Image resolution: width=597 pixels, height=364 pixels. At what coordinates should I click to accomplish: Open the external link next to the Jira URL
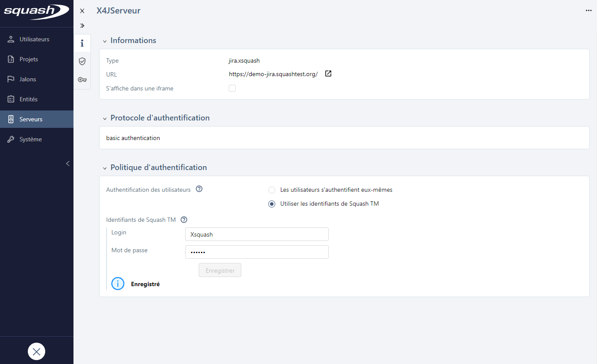click(x=328, y=73)
